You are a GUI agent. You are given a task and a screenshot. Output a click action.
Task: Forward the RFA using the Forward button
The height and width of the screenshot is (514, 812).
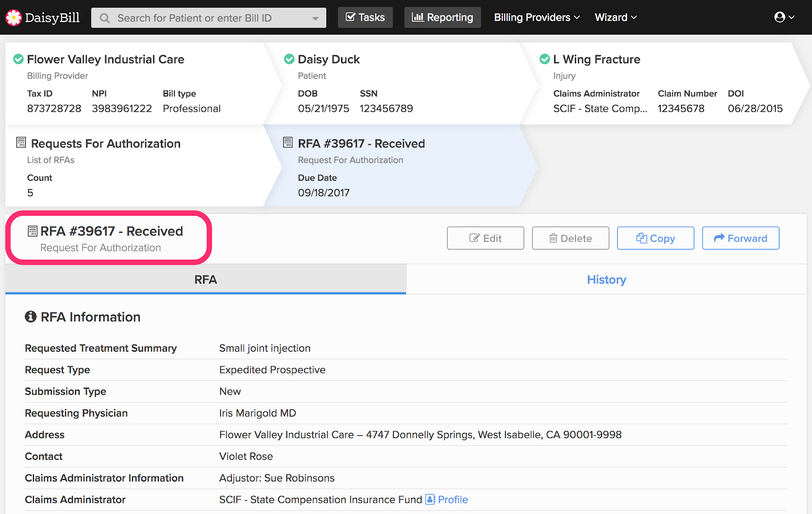(741, 238)
